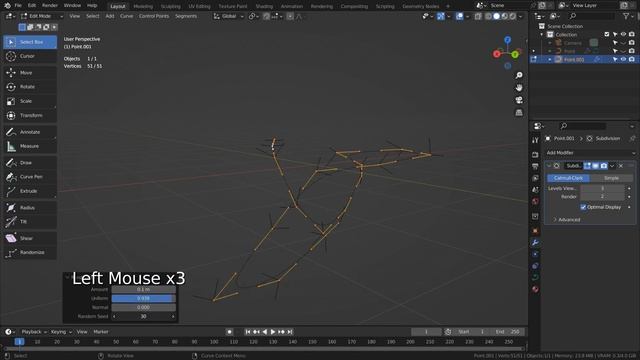Click the outliner search field
The width and height of the screenshot is (640, 360).
point(591,16)
